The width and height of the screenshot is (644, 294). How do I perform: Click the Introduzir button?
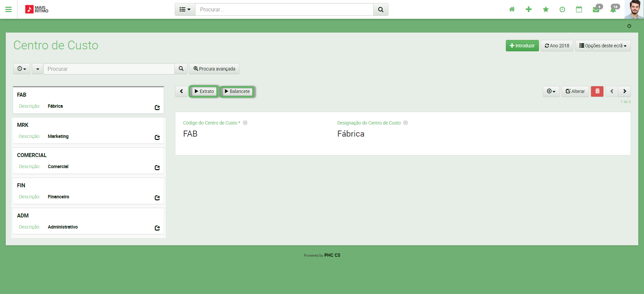coord(522,46)
